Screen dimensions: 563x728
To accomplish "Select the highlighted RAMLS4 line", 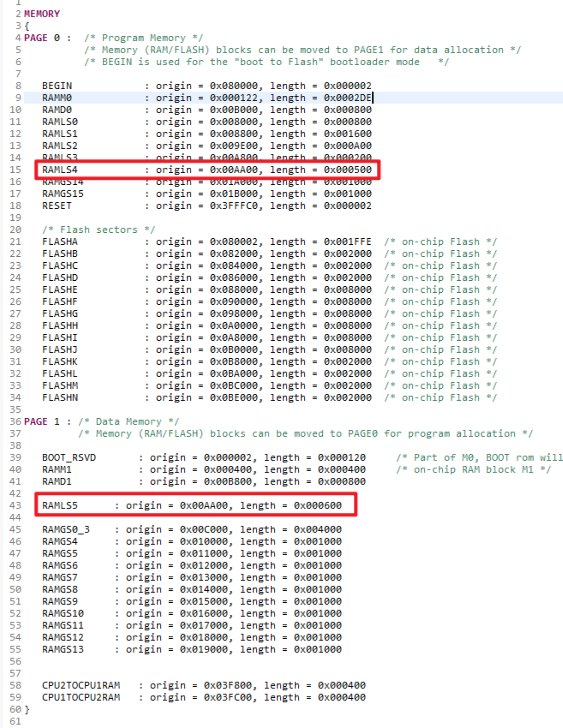I will pyautogui.click(x=207, y=170).
